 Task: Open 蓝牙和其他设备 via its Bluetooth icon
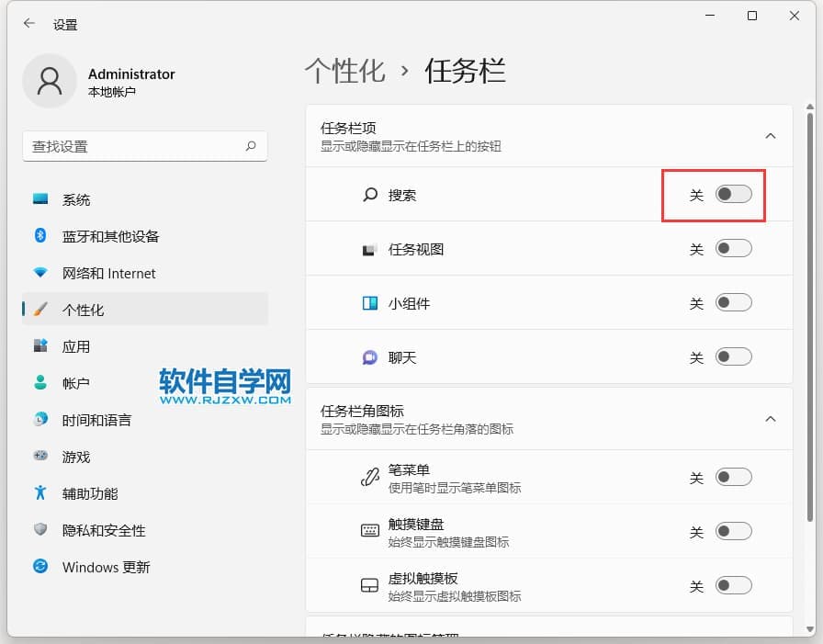[40, 236]
